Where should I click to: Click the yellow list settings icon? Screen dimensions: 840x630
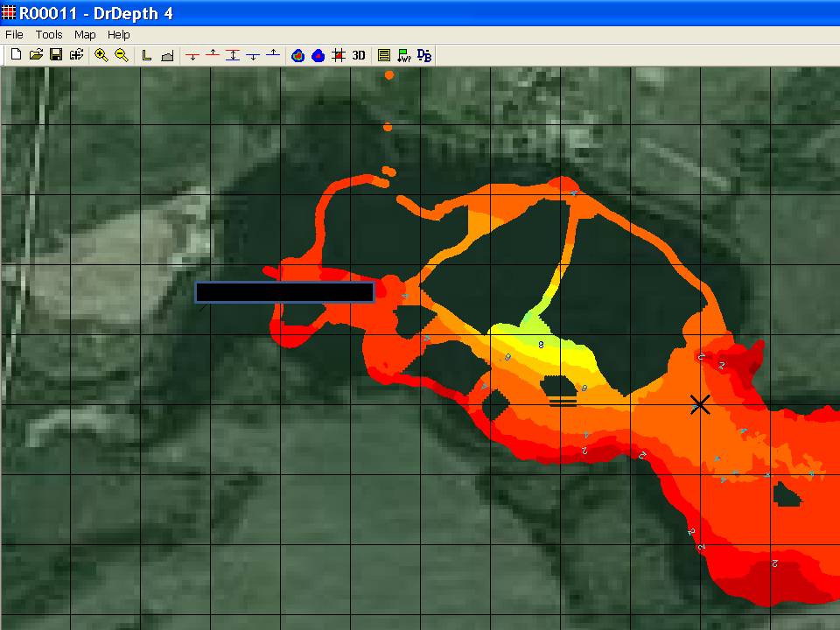pos(383,55)
